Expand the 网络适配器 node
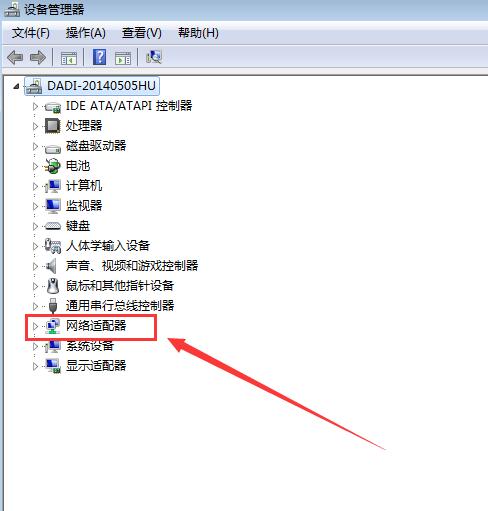The image size is (488, 511). [x=35, y=326]
